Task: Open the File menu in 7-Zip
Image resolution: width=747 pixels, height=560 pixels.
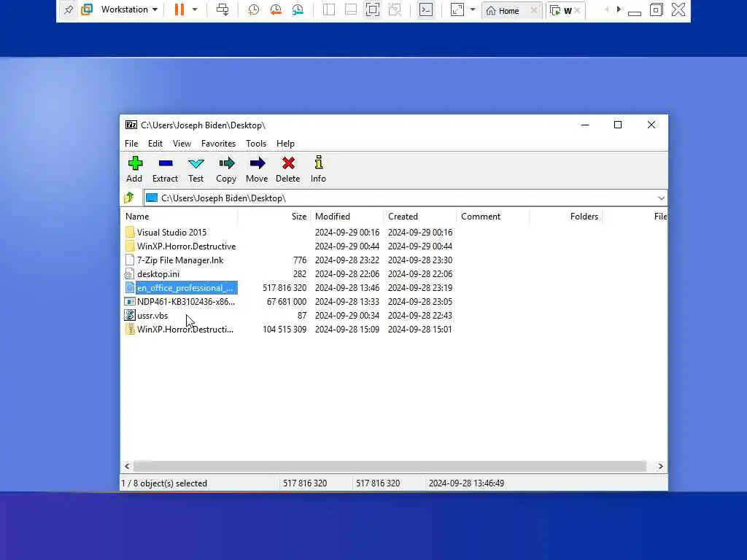Action: (131, 144)
